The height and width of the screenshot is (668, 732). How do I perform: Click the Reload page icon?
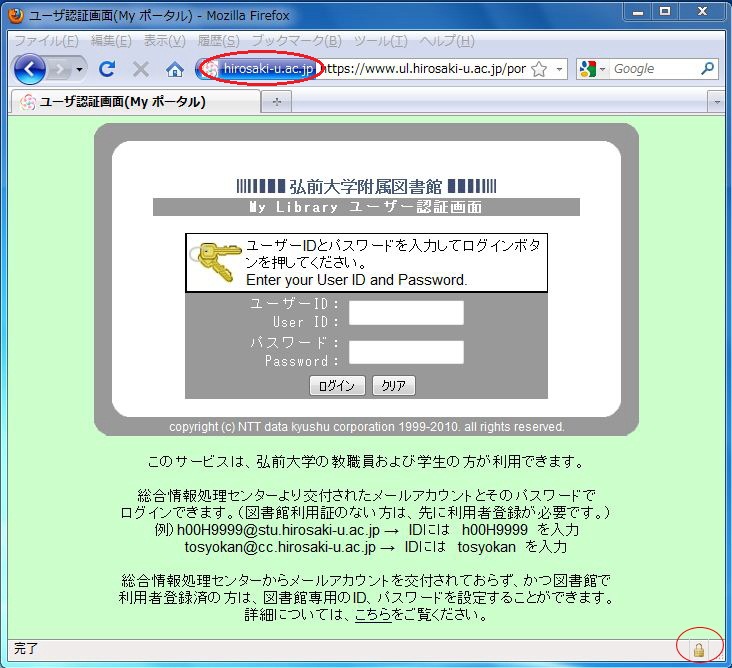click(x=107, y=69)
